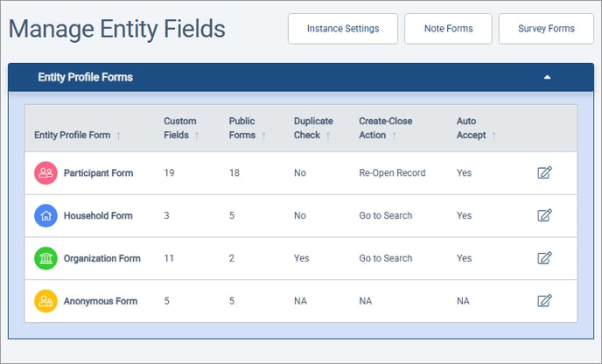
Task: Click Anonymous Form public forms value 5
Action: click(232, 301)
